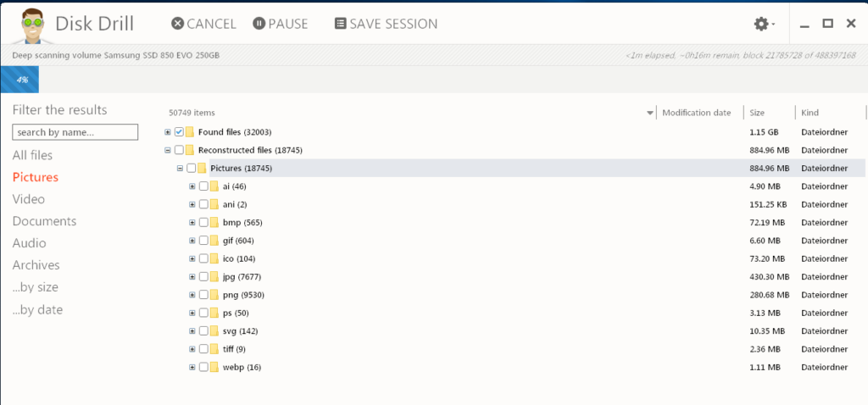Collapse the Pictures folder node
868x405 pixels.
[180, 168]
